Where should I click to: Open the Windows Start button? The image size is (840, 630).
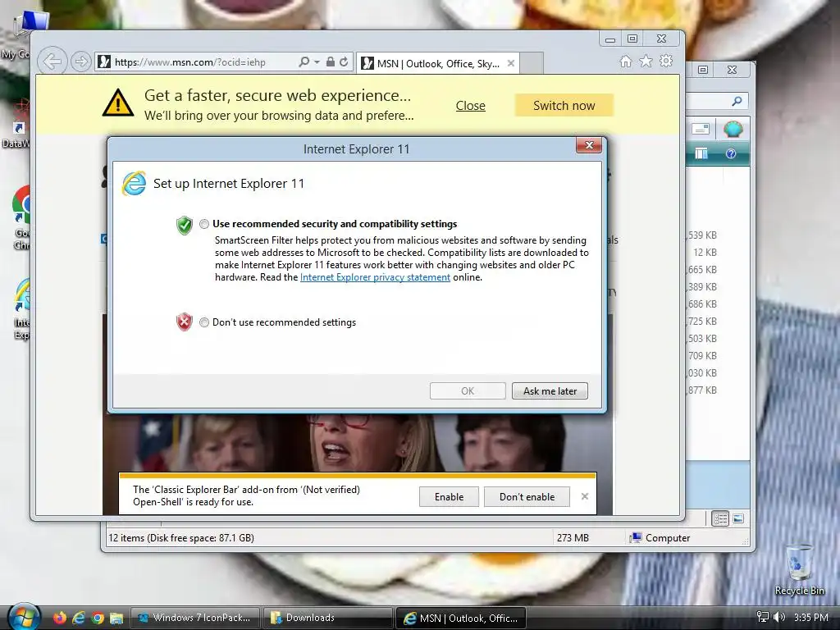pos(24,617)
